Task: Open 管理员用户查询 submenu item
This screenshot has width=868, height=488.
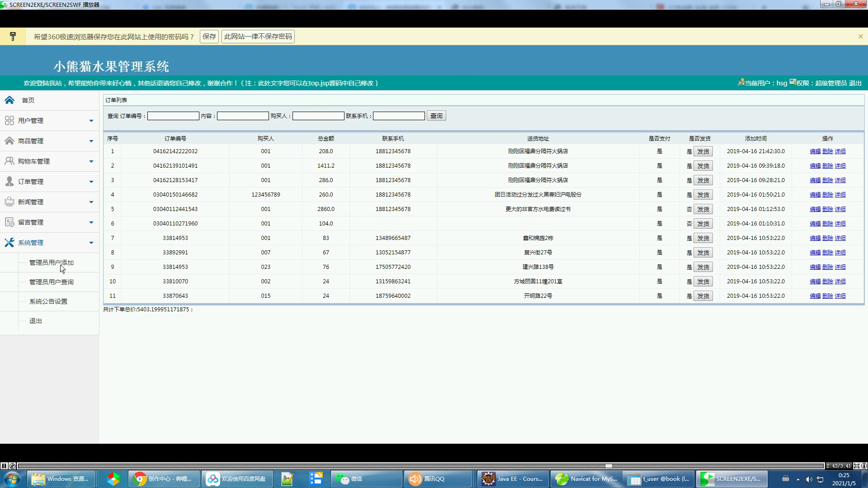Action: [x=52, y=282]
